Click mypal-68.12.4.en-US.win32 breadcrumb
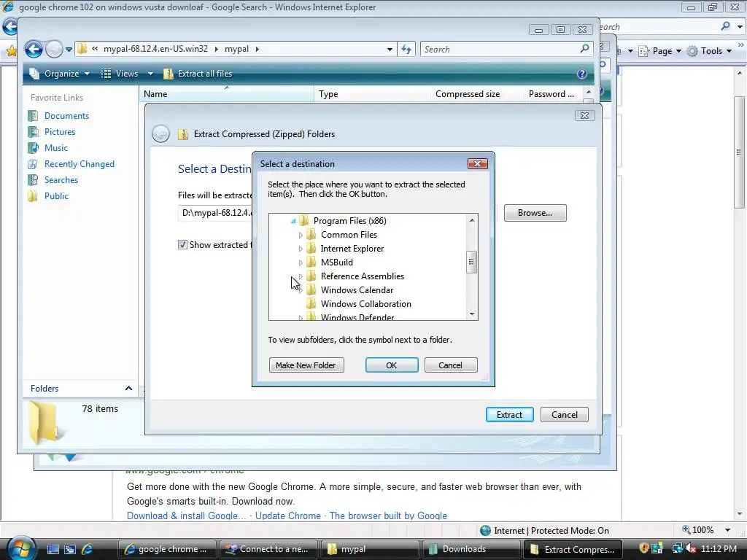 (156, 49)
